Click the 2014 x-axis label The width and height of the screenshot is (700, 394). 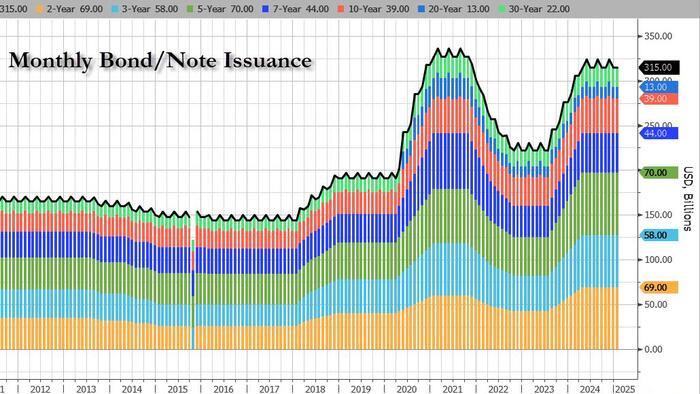click(x=132, y=389)
